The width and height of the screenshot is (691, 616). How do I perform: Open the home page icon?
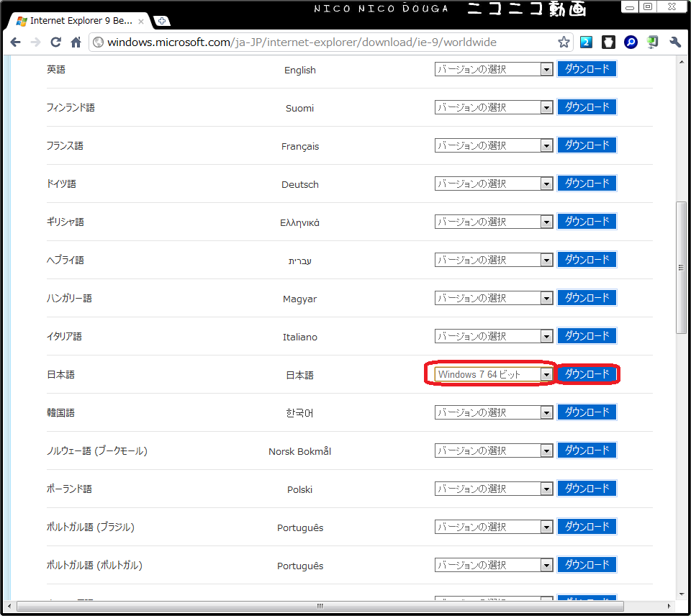[x=76, y=42]
